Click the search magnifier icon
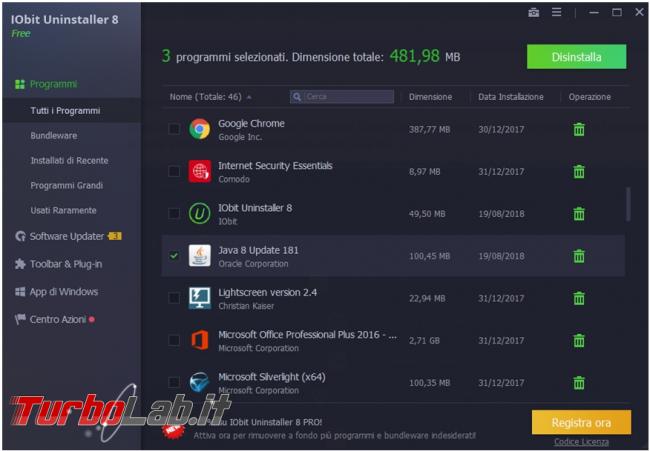Image resolution: width=650 pixels, height=451 pixels. (x=297, y=97)
